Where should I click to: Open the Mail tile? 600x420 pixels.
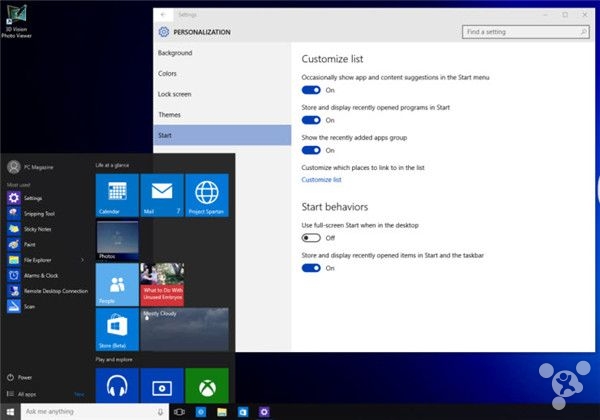click(161, 194)
